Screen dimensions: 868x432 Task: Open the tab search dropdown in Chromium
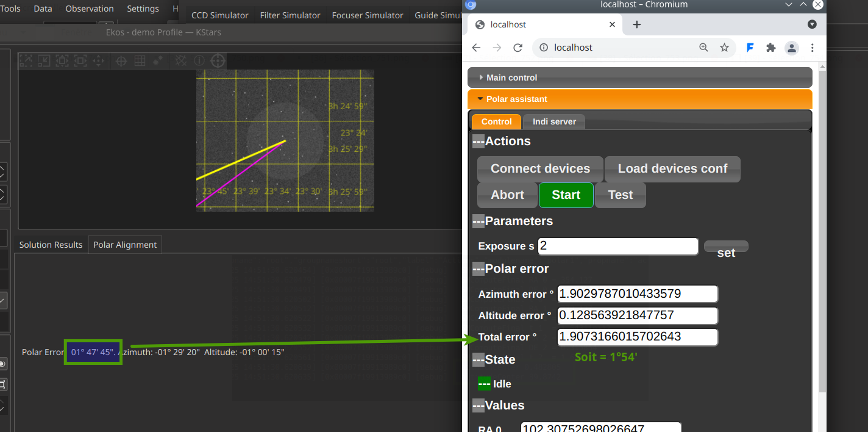click(812, 24)
